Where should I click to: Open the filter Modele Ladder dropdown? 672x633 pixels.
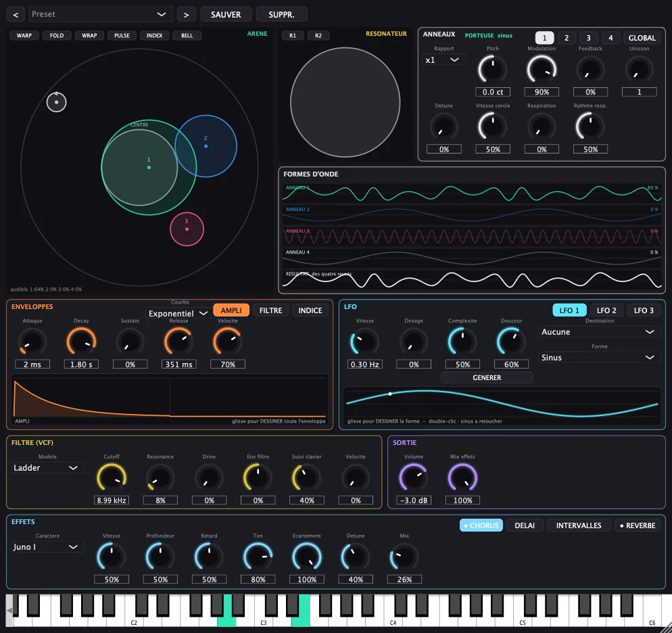click(x=46, y=467)
